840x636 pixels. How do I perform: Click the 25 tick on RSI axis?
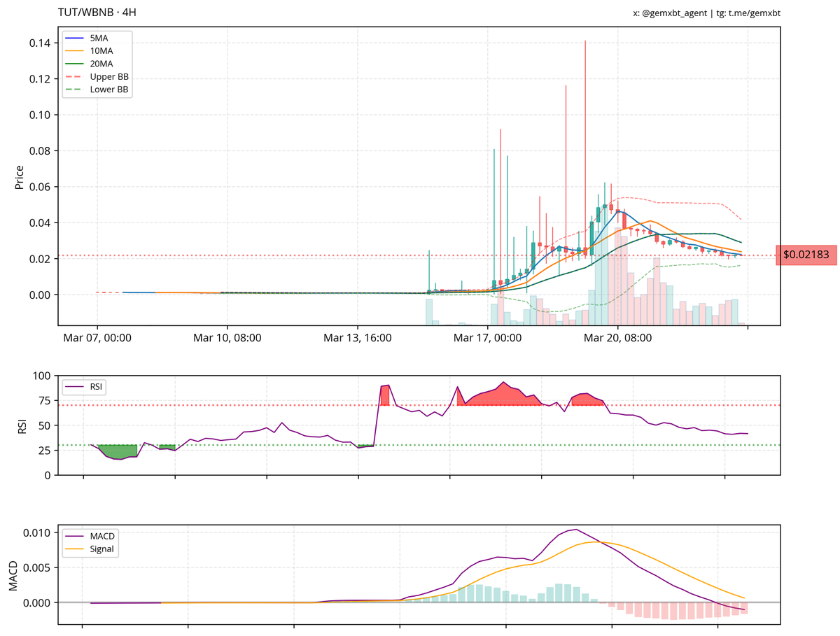(45, 451)
